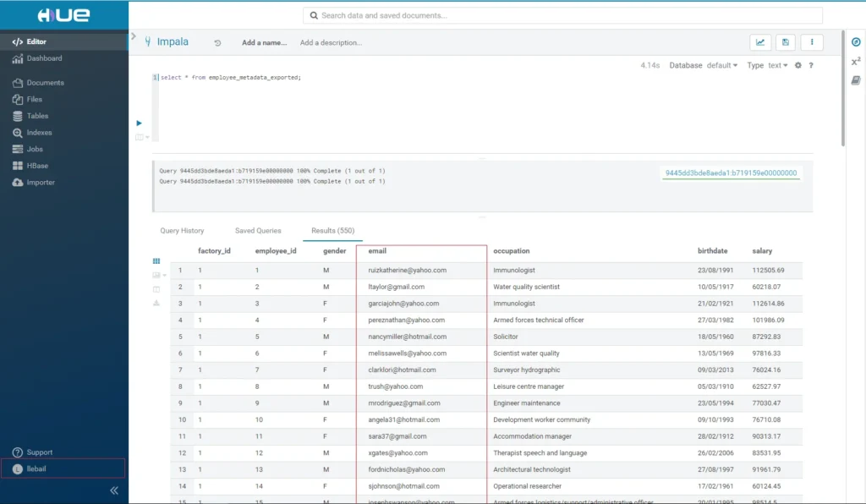Switch to the Query History tab
Screen dimensions: 866x504
[183, 231]
